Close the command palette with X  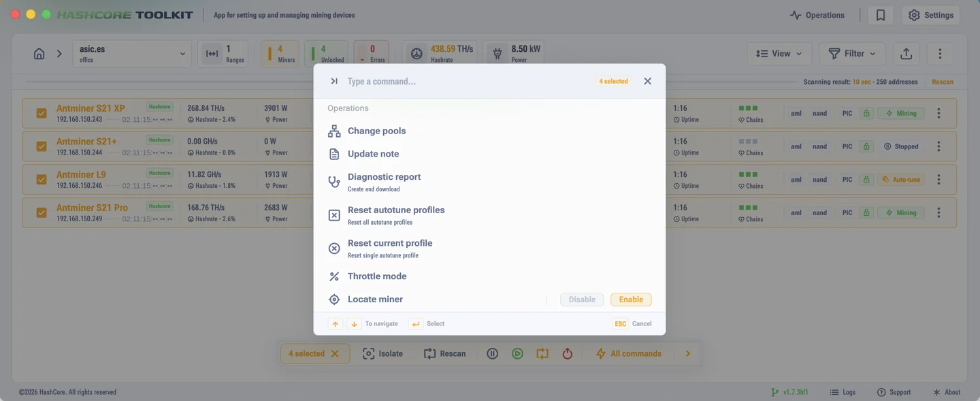[647, 81]
